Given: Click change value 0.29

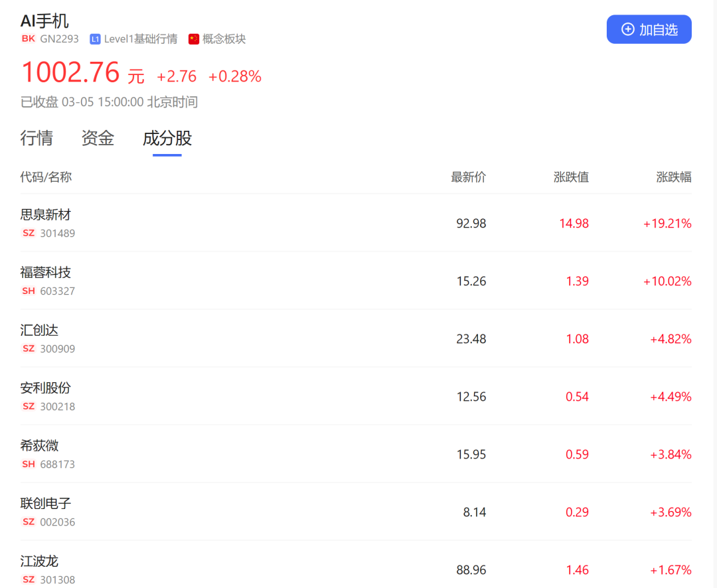Looking at the screenshot, I should point(578,512).
